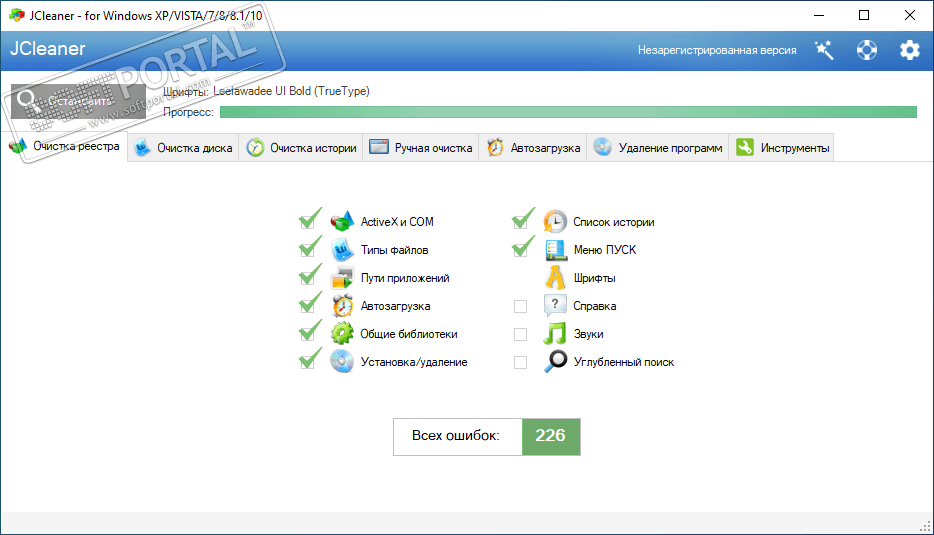Click the Установка/удаление label

click(x=414, y=362)
